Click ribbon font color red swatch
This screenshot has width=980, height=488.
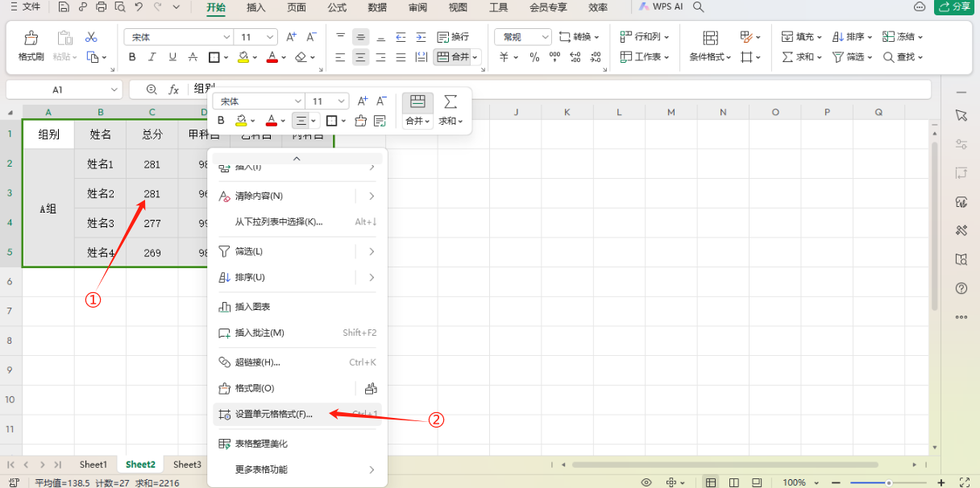point(272,57)
